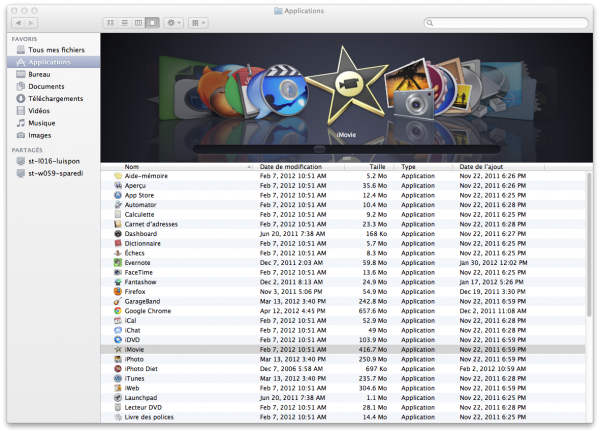
Task: Click iPhoto Diet's Dec 7, 2006 date
Action: pyautogui.click(x=291, y=369)
